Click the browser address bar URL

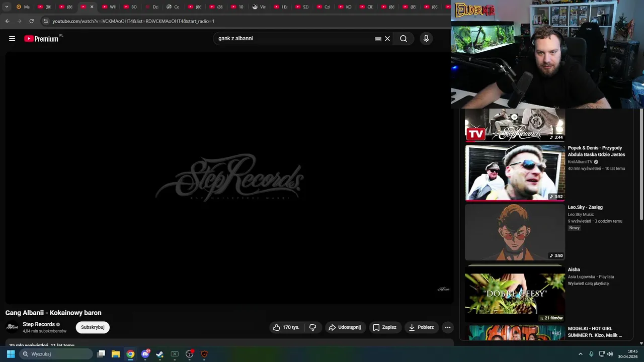pyautogui.click(x=133, y=21)
